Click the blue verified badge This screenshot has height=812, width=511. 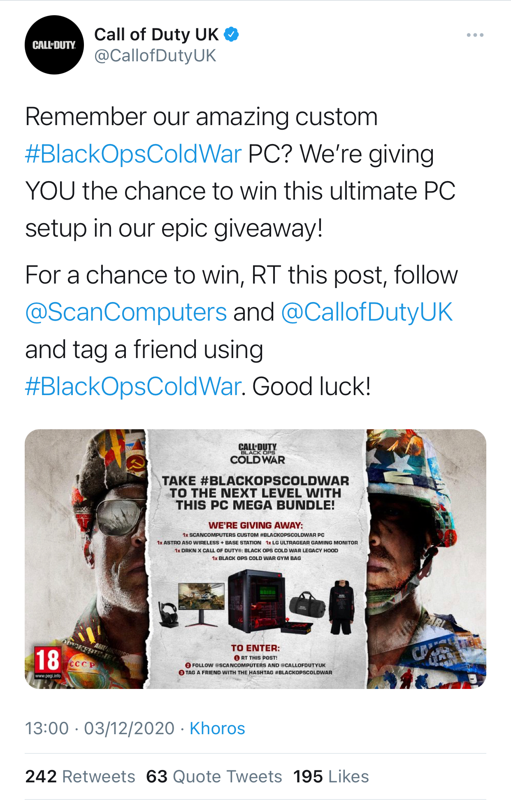(x=231, y=35)
